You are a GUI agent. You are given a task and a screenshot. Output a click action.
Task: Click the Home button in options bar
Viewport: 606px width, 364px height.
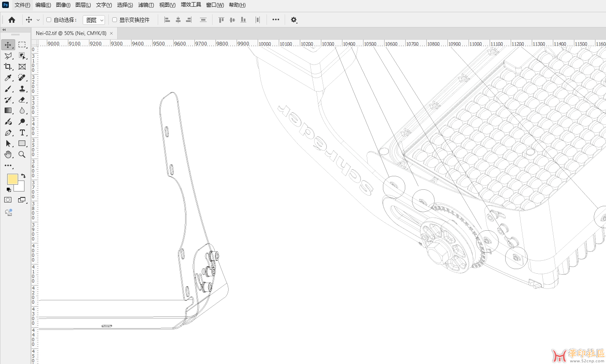12,20
